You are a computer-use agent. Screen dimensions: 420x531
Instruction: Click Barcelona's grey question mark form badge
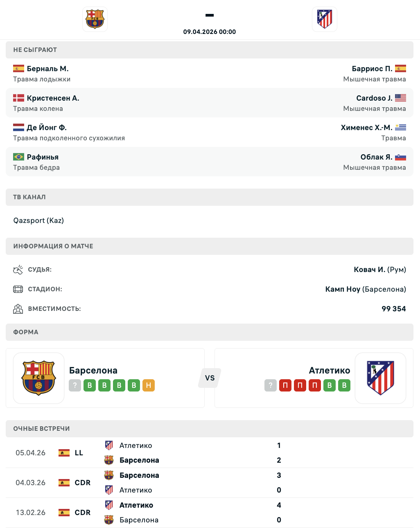pos(75,385)
